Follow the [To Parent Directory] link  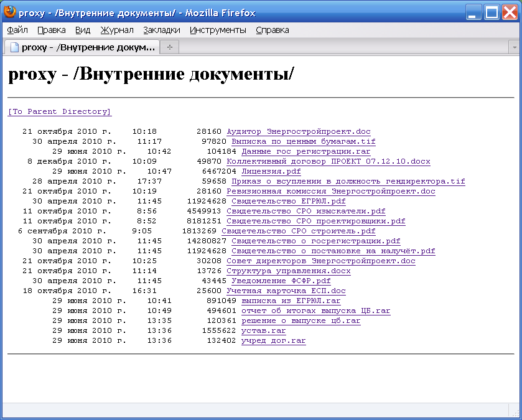[60, 111]
